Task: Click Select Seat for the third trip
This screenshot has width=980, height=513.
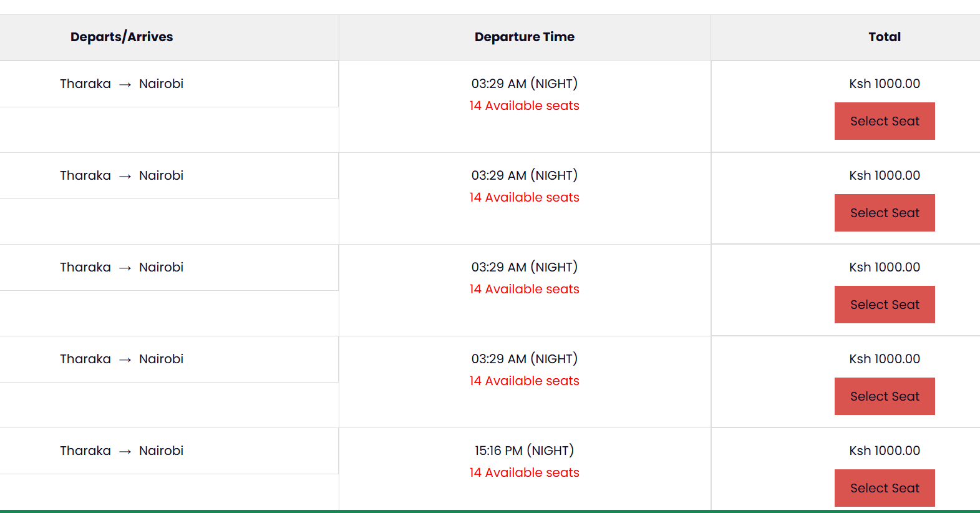Action: [885, 305]
